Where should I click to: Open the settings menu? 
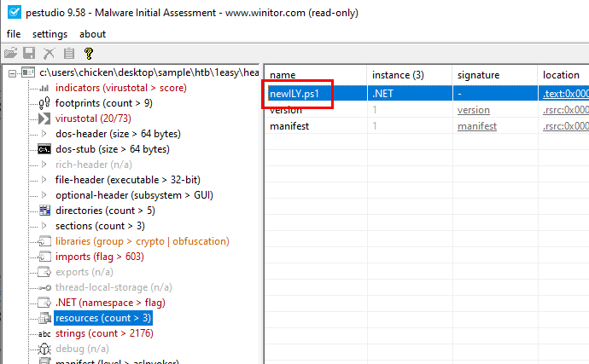click(50, 34)
